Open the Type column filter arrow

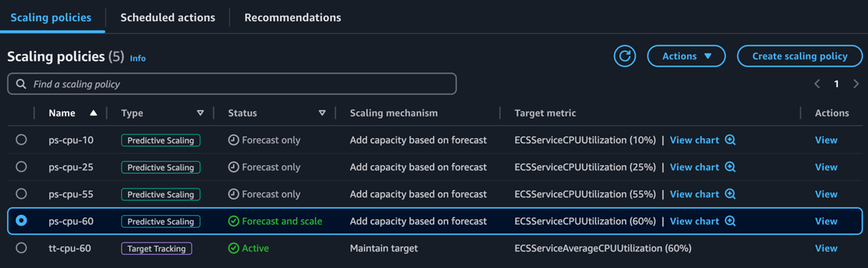click(x=200, y=113)
